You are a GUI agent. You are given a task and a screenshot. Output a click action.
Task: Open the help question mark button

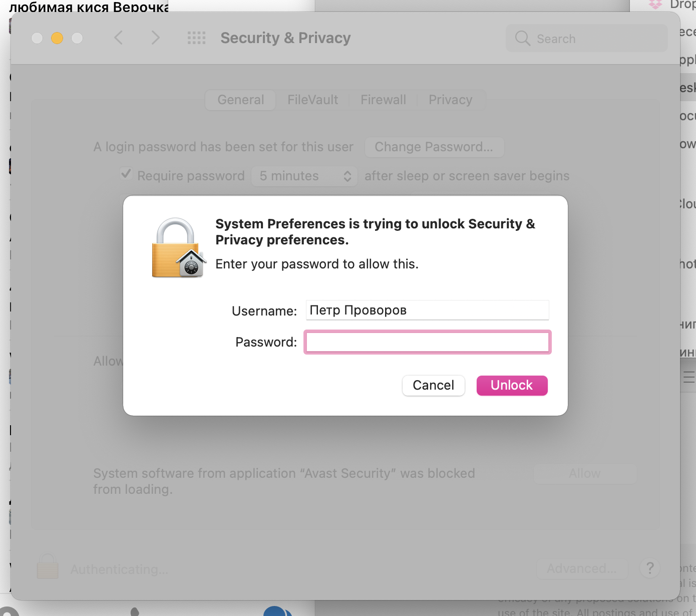pyautogui.click(x=649, y=568)
